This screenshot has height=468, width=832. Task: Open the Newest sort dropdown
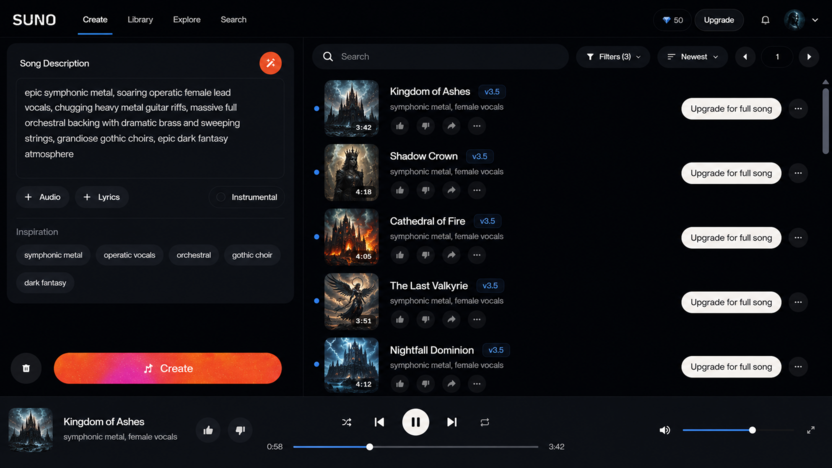pos(692,57)
